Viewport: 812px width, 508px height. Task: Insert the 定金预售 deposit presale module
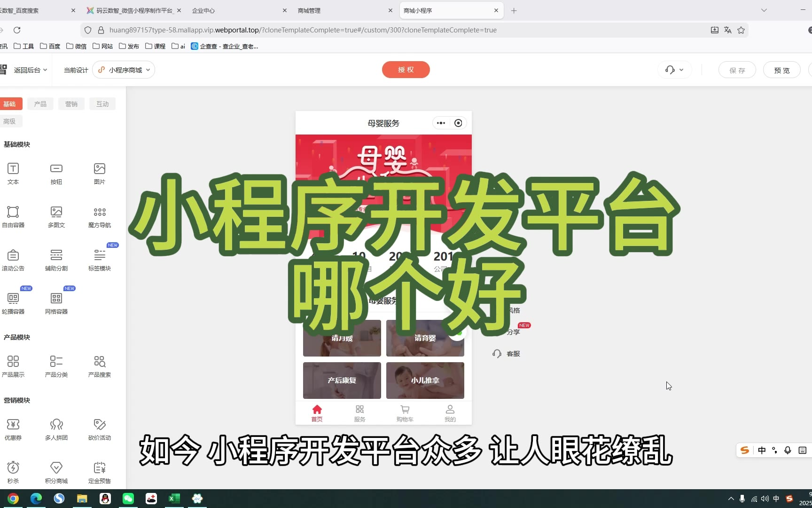click(100, 473)
